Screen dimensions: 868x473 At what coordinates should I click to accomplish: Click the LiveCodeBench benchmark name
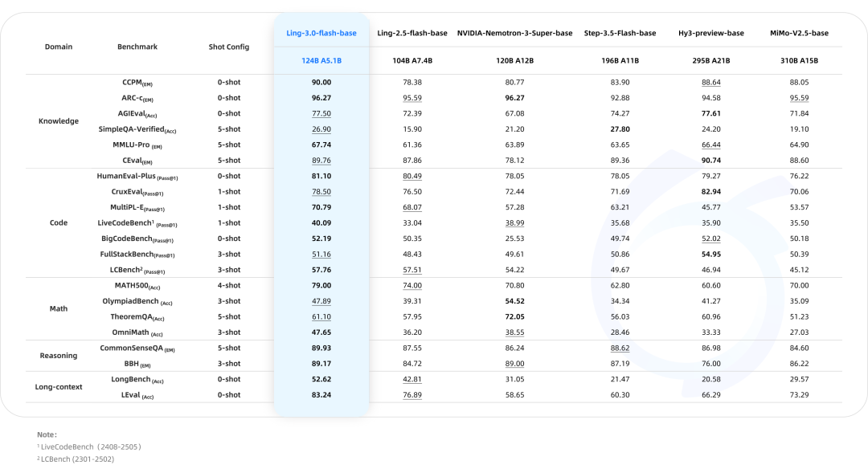[137, 223]
